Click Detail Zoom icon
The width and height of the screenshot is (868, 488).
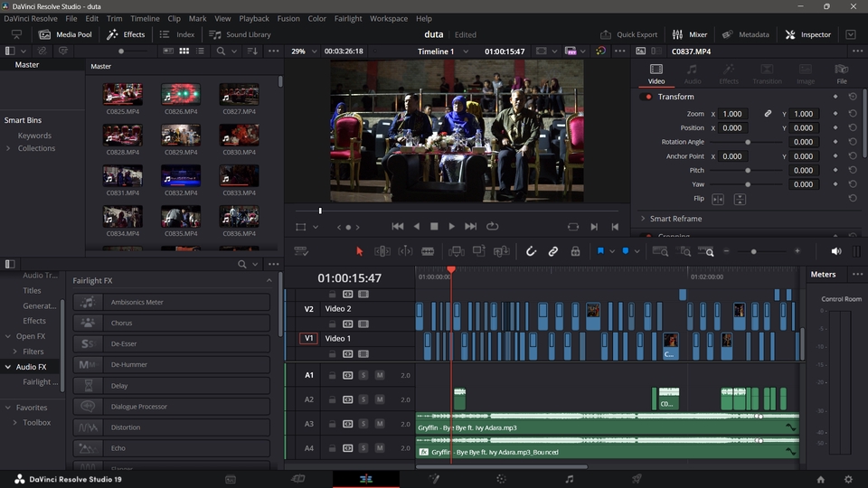684,251
